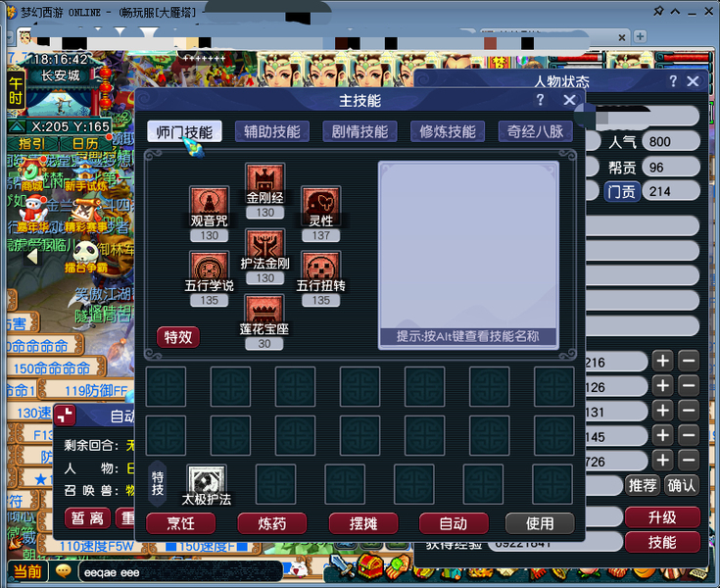Click the 暂离 button
The height and width of the screenshot is (588, 720).
pos(87,518)
